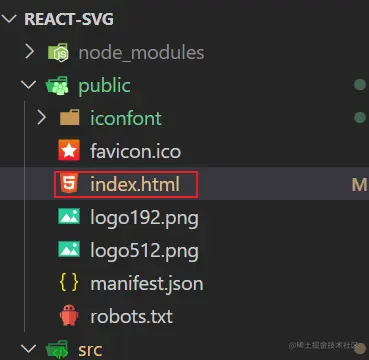369x360 pixels.
Task: Open the manifest.json file
Action: click(147, 284)
